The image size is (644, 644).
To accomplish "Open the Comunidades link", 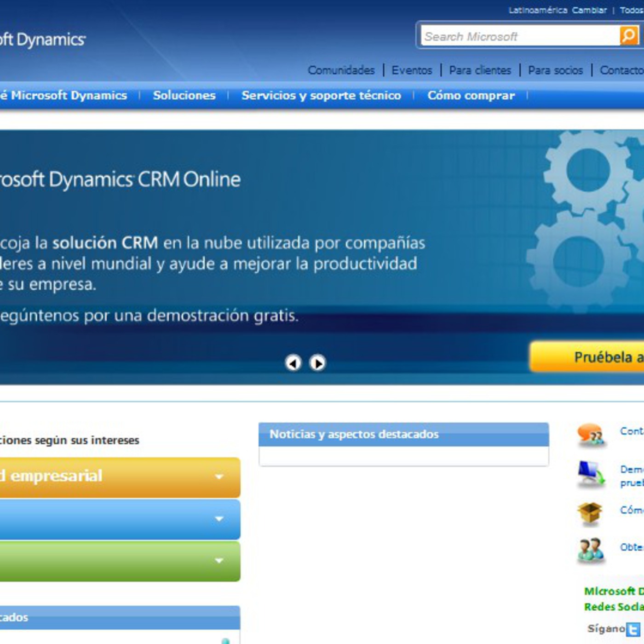I will pos(341,70).
